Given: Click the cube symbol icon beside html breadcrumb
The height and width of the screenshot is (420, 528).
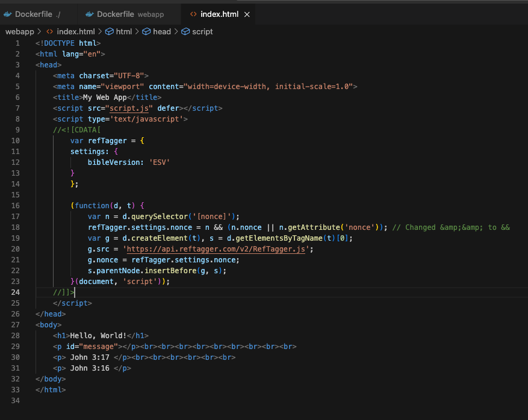Looking at the screenshot, I should pos(109,31).
